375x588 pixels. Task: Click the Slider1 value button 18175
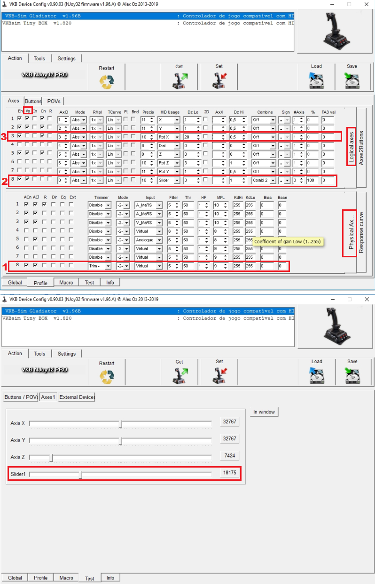tap(230, 473)
